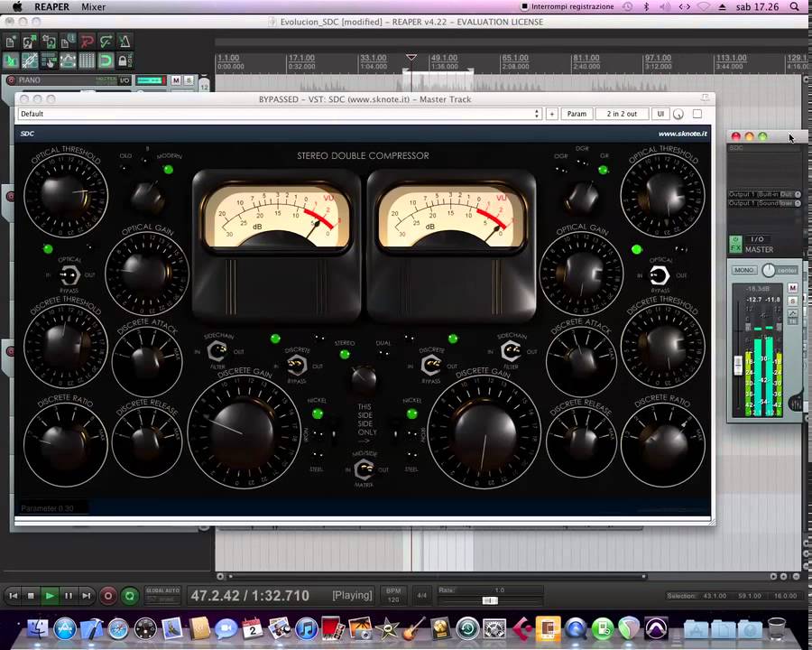Click the left OPTICAL THRESHOLD knob
Screen dimensions: 812x650
[x=66, y=195]
